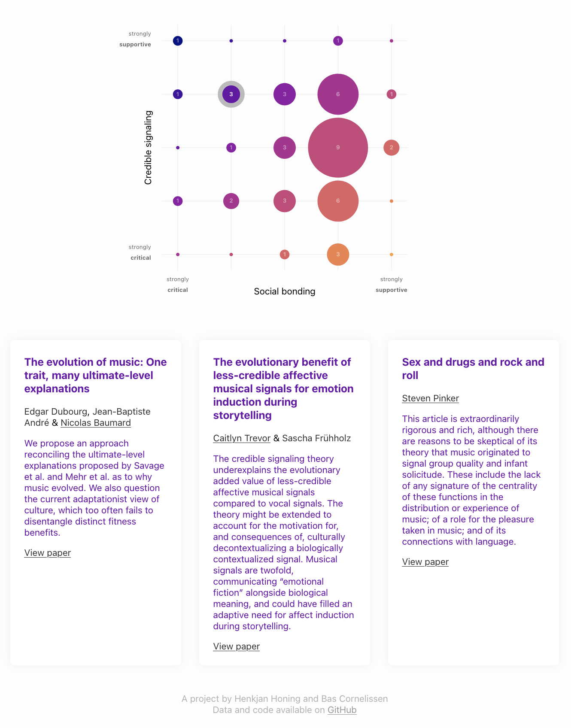Click the purple bubble labeled 2
The image size is (571, 728).
[x=231, y=200]
